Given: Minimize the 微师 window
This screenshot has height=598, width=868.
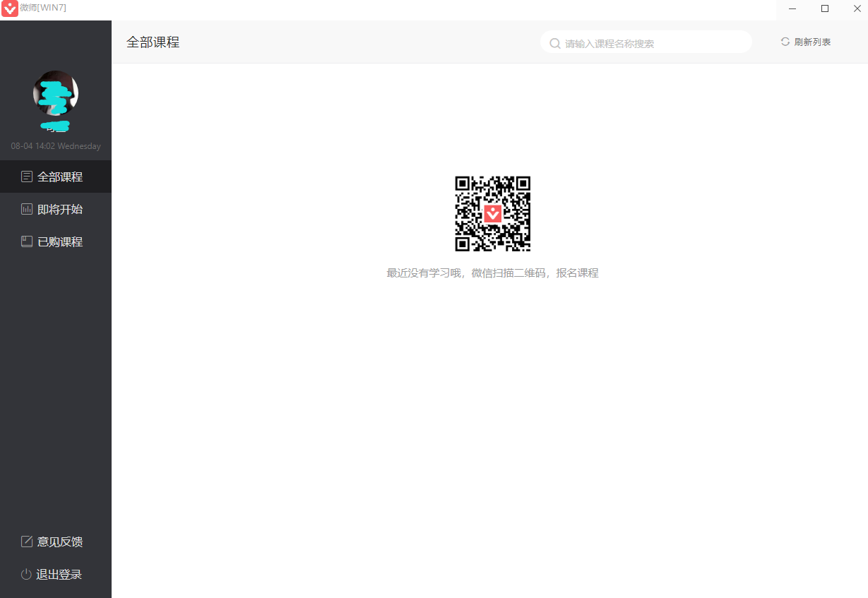Looking at the screenshot, I should click(792, 8).
